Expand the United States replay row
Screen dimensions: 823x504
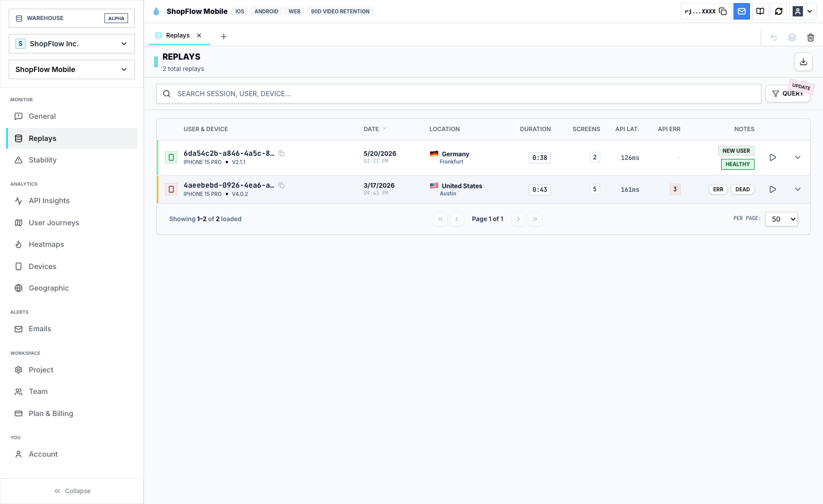click(798, 189)
